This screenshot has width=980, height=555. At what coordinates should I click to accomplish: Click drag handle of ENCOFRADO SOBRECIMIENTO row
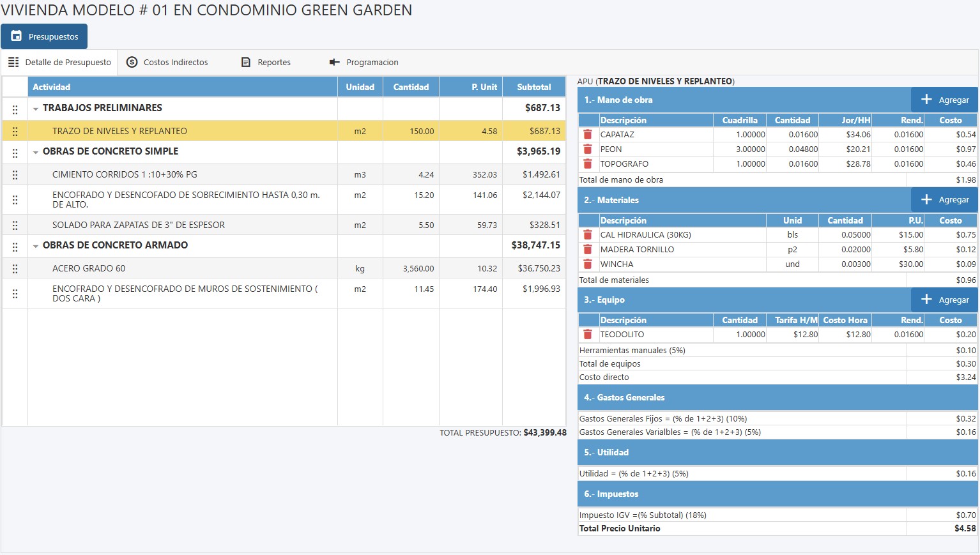[15, 200]
